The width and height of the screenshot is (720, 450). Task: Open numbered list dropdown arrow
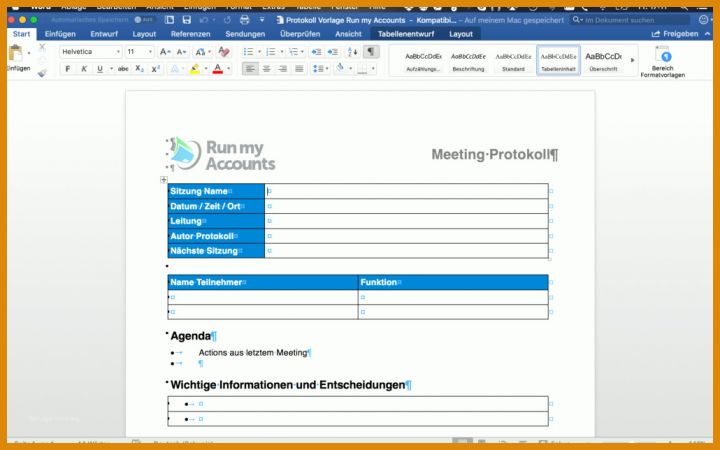pyautogui.click(x=281, y=52)
